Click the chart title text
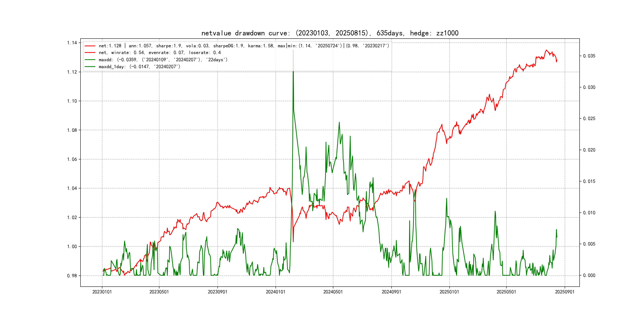This screenshot has width=644, height=322. [x=330, y=33]
